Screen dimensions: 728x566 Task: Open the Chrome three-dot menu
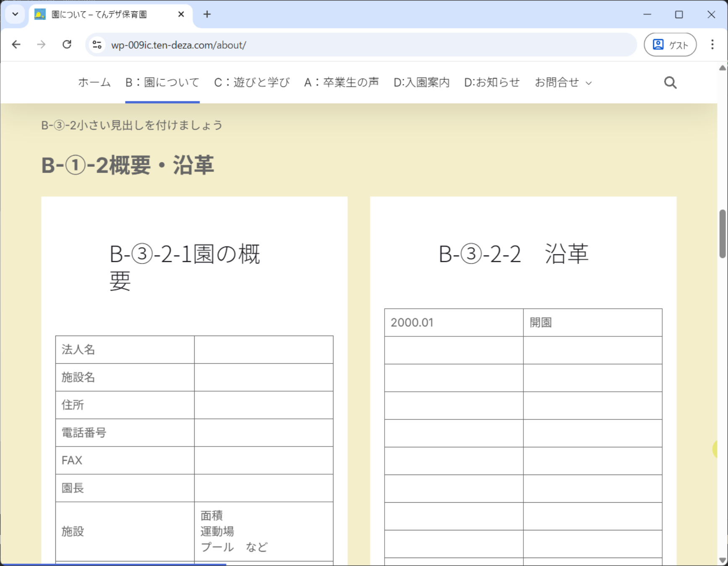pos(712,44)
